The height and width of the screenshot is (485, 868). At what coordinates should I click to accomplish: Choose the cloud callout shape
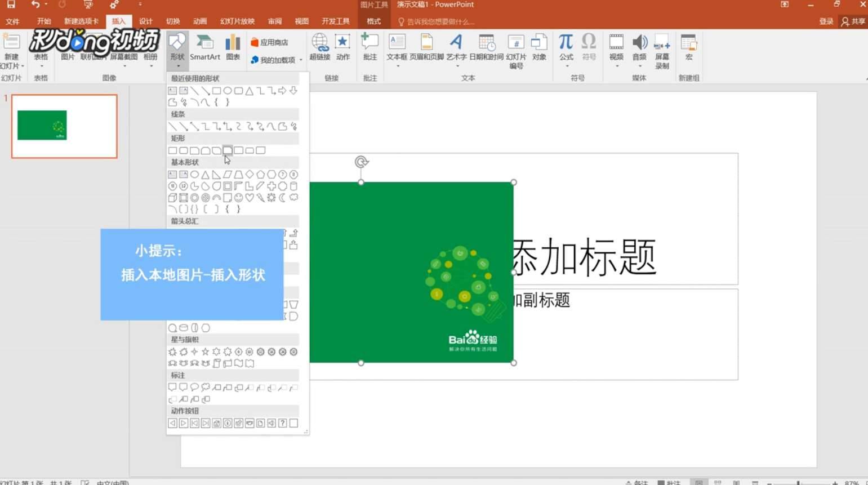[x=206, y=388]
